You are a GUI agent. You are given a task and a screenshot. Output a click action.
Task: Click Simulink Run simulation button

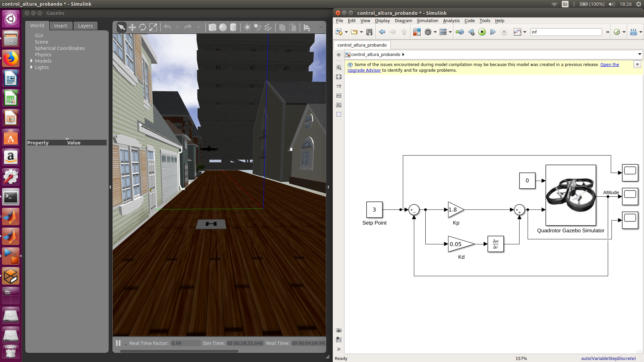pos(482,32)
